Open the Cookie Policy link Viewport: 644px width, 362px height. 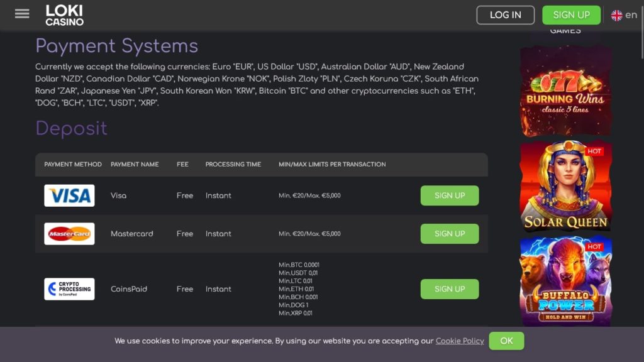coord(460,341)
